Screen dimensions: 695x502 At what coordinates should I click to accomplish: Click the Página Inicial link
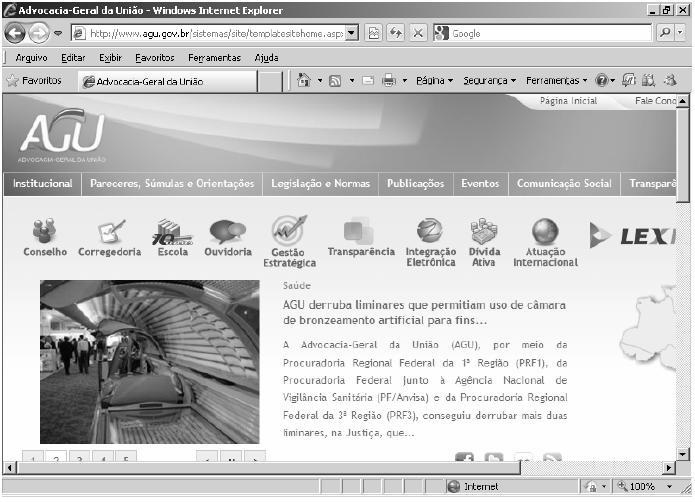tap(568, 101)
